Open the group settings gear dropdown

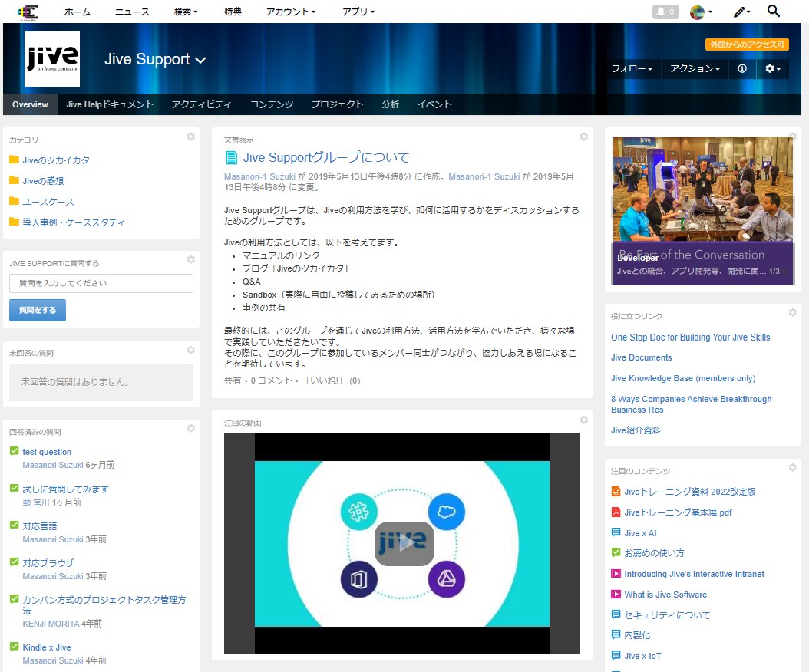[x=772, y=68]
